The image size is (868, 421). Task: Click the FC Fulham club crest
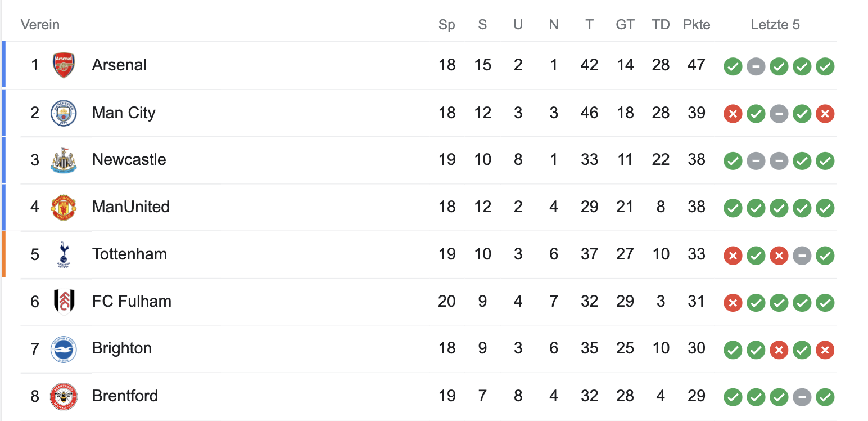[64, 302]
